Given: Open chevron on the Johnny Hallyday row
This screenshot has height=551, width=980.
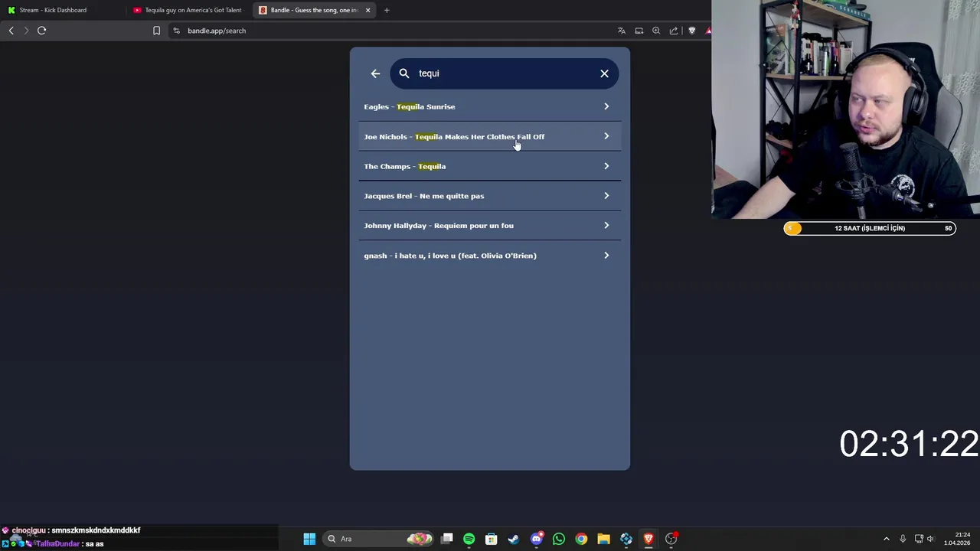Looking at the screenshot, I should pos(606,226).
